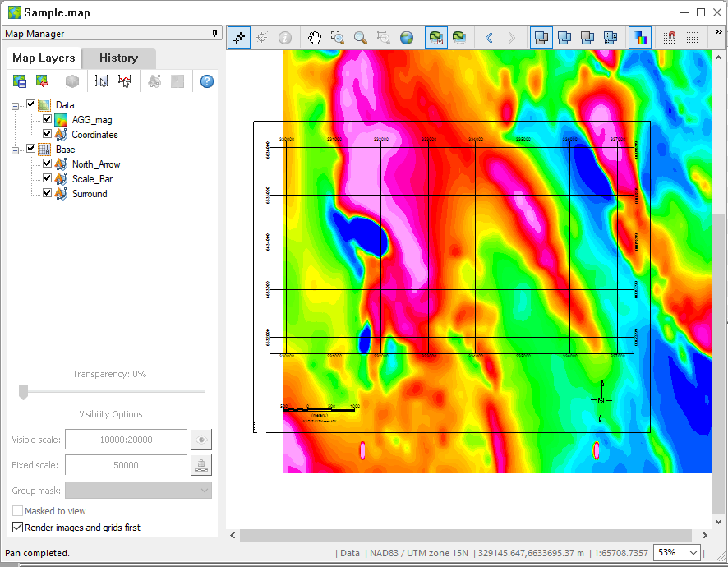The image size is (728, 567).
Task: Select the Scale_Bar layer item
Action: tap(92, 179)
